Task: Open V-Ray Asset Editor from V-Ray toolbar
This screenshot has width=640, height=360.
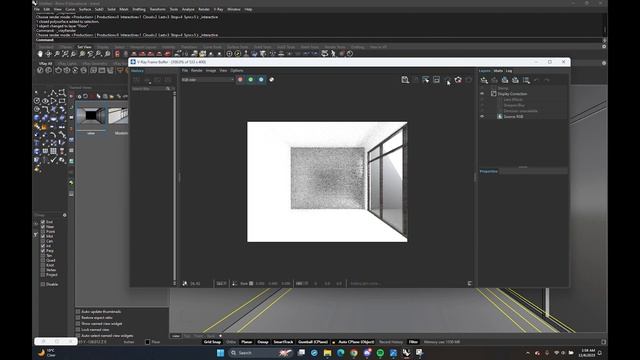Action: click(x=40, y=70)
